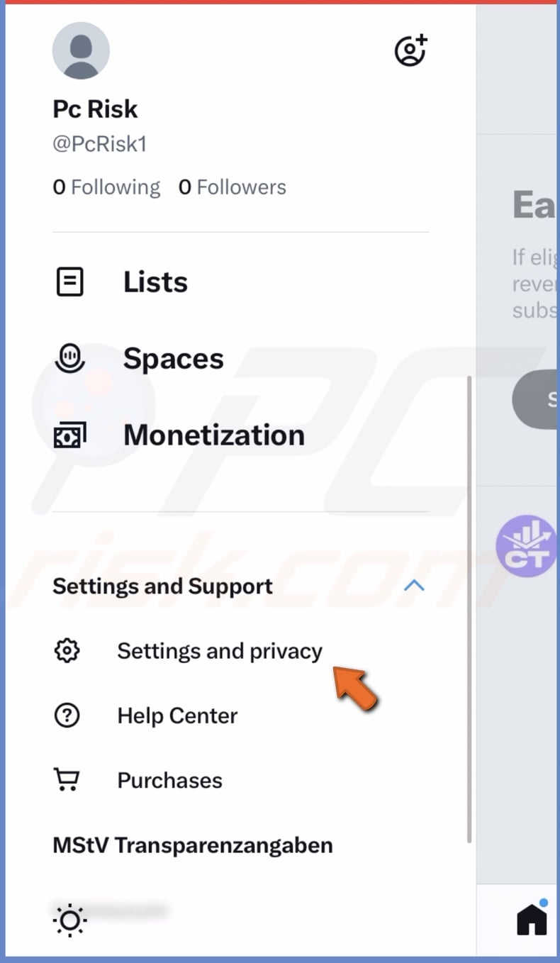Open the profile picture avatar

coord(81,50)
